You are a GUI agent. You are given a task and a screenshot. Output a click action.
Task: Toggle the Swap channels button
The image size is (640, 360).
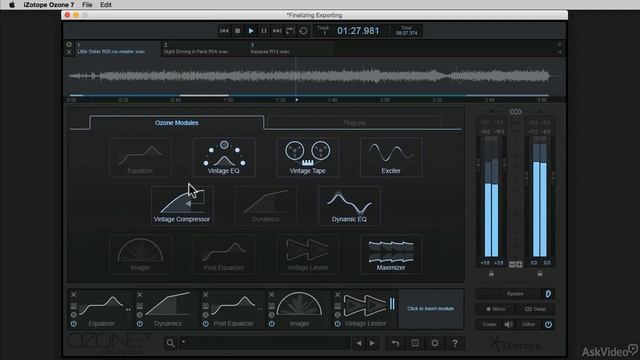(x=535, y=309)
